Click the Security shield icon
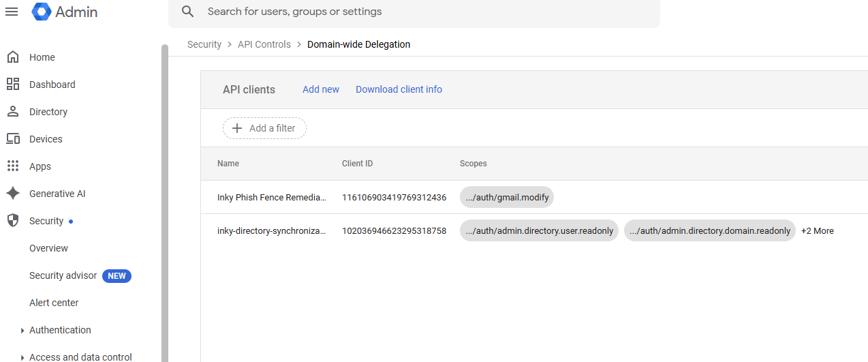 tap(12, 221)
